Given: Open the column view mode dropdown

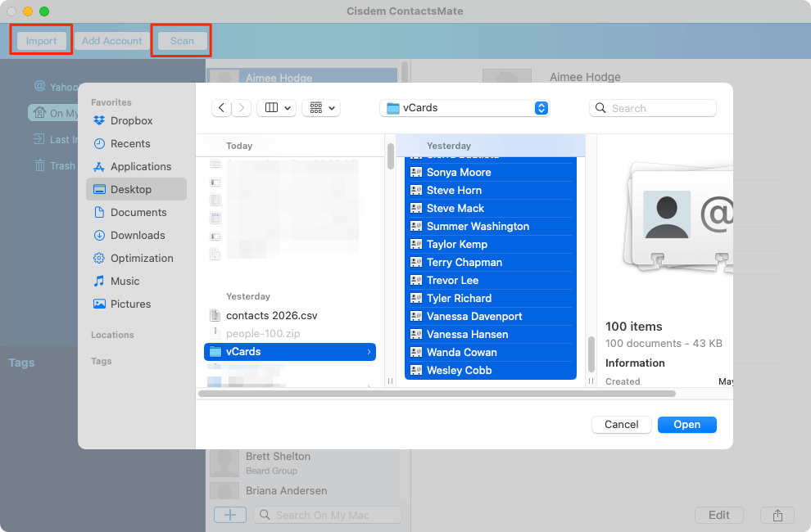Looking at the screenshot, I should 277,107.
